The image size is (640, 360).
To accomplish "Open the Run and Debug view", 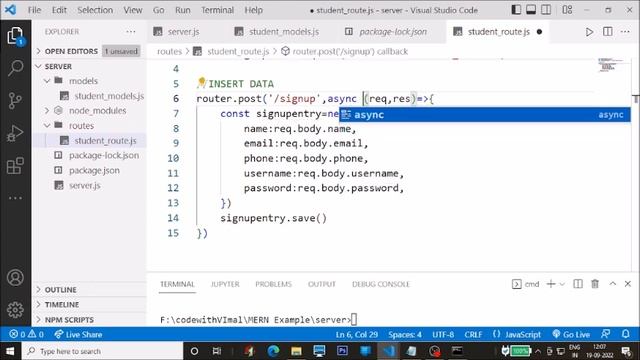I will tap(15, 133).
